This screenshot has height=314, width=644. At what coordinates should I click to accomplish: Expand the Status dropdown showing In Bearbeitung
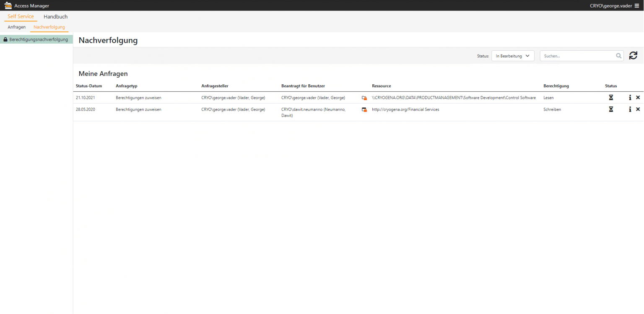tap(513, 56)
